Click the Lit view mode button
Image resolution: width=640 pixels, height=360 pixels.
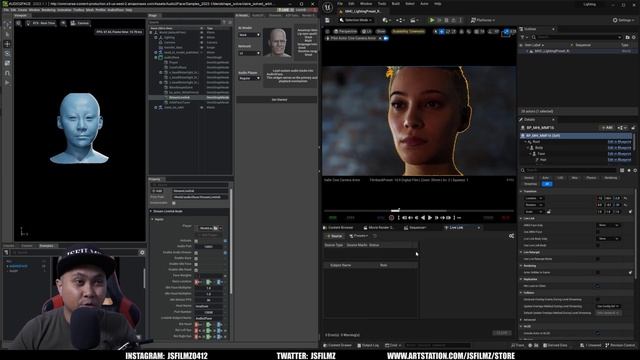coord(367,31)
